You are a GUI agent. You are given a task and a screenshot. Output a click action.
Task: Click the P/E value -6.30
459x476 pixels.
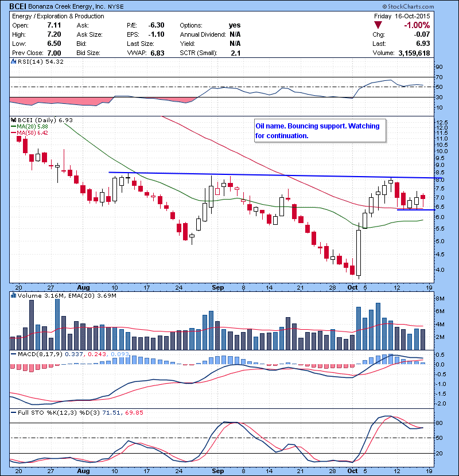tap(156, 25)
